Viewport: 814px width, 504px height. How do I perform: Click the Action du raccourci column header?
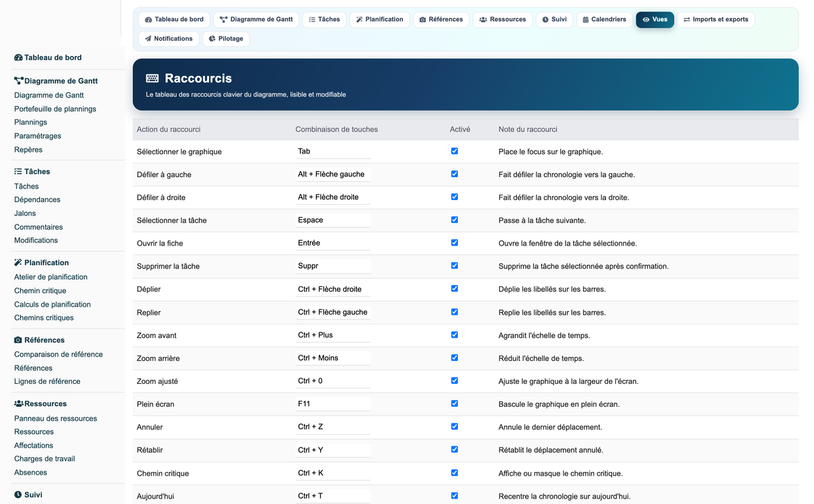tap(169, 129)
